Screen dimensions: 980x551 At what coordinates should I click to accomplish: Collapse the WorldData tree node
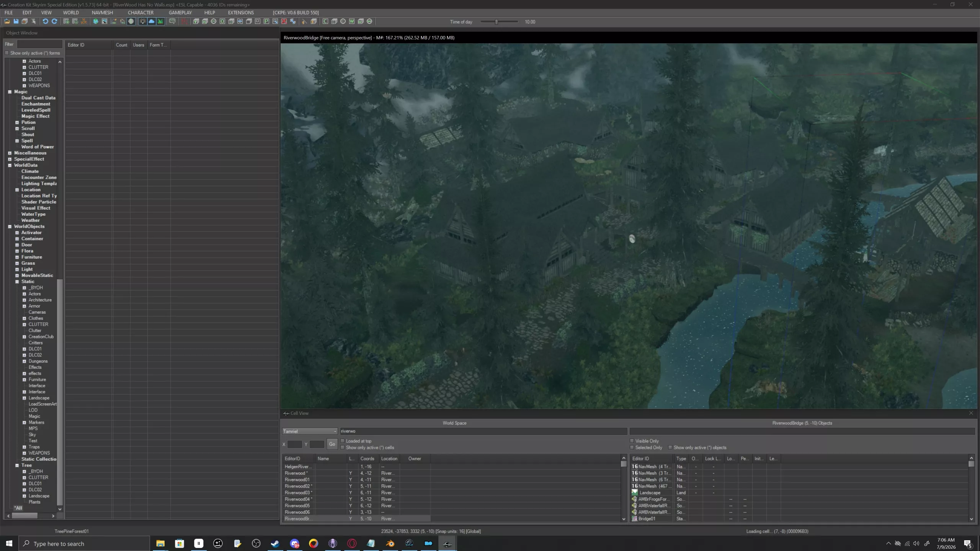point(10,165)
